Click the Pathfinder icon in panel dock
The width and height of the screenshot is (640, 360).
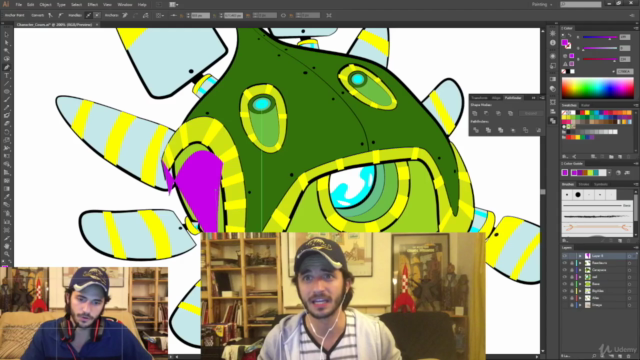pos(553,121)
